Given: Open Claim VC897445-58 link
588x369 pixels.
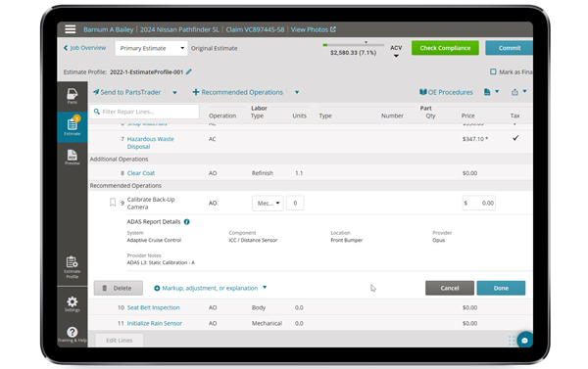Looking at the screenshot, I should click(255, 29).
